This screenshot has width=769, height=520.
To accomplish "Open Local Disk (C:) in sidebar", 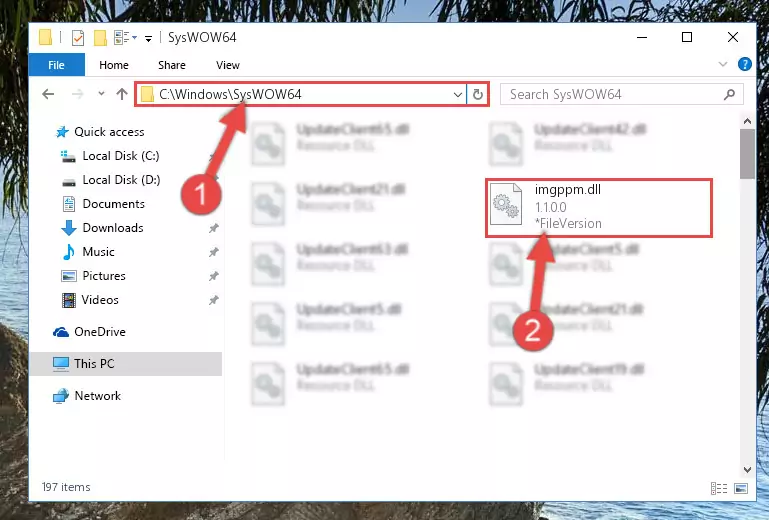I will 121,156.
